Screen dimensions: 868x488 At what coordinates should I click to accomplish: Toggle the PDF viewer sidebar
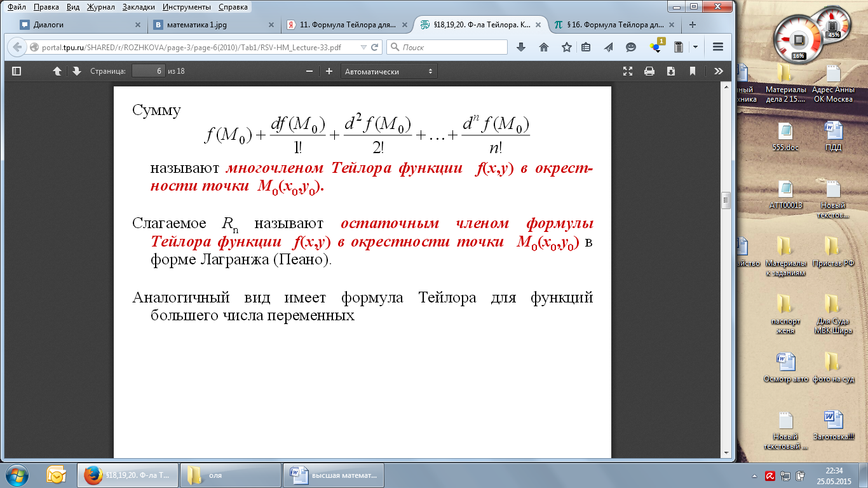(17, 71)
